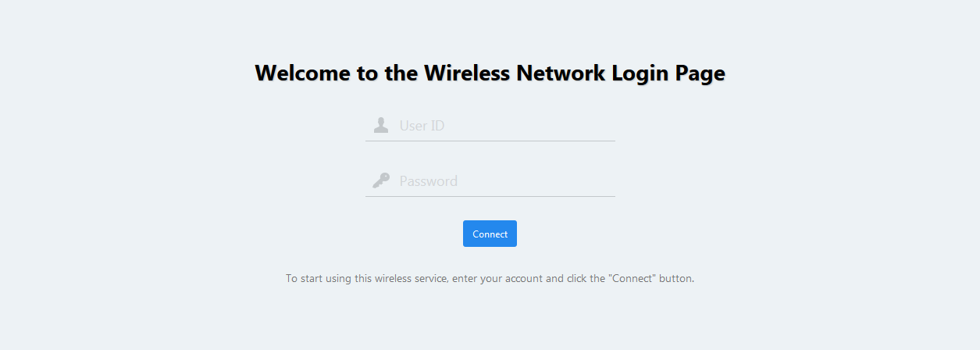Click quoted "Connect" in the instruction sentence
This screenshot has height=350, width=980.
click(x=632, y=278)
